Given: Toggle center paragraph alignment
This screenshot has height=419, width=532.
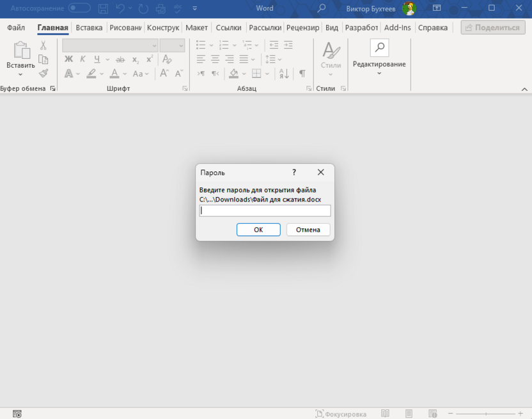Looking at the screenshot, I should click(217, 59).
